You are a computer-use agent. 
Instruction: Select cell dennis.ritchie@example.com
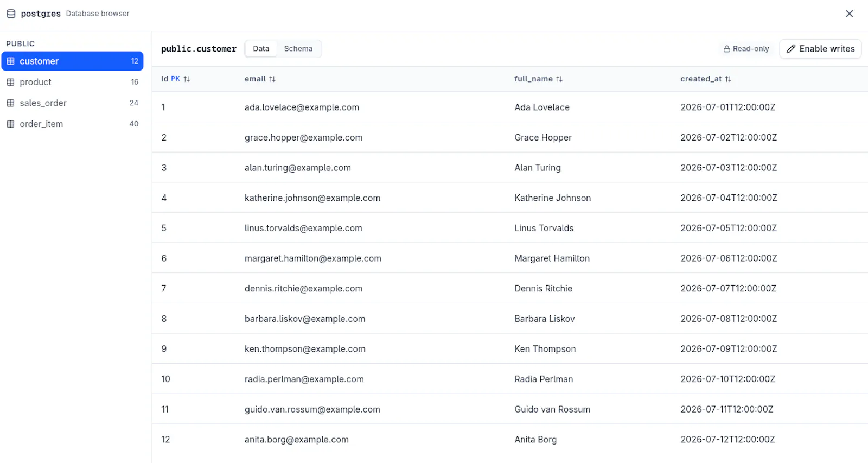tap(303, 289)
